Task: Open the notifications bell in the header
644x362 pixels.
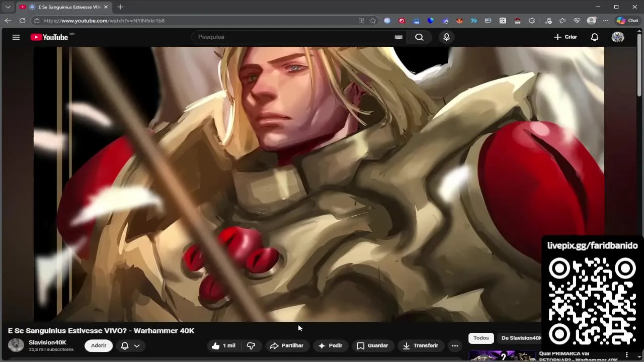Action: (594, 37)
